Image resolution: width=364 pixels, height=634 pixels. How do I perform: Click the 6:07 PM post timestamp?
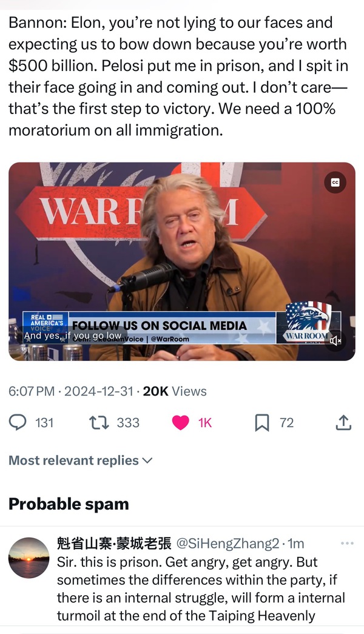tap(32, 391)
